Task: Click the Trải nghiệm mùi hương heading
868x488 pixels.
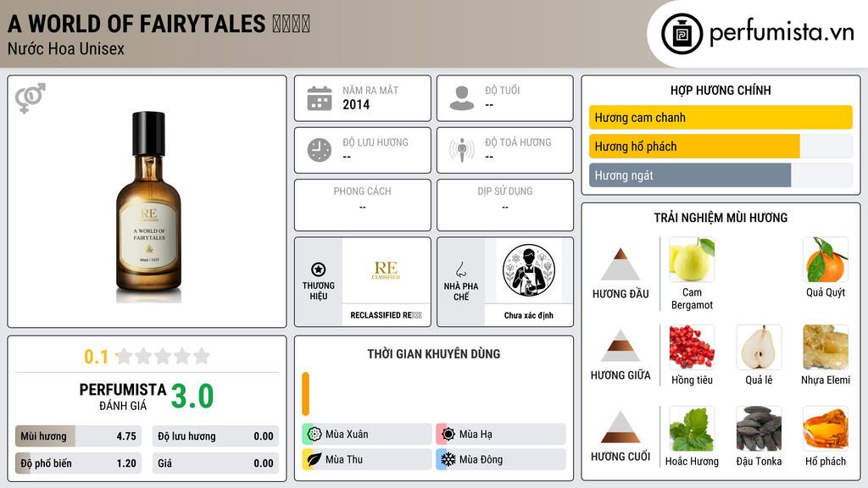Action: coord(721,218)
